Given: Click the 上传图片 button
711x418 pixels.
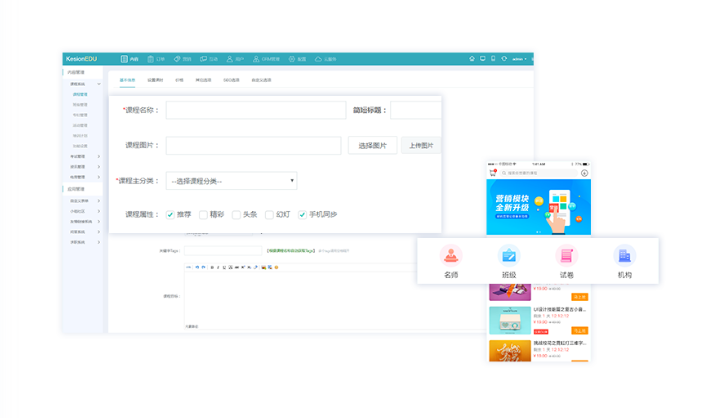Looking at the screenshot, I should coord(422,145).
